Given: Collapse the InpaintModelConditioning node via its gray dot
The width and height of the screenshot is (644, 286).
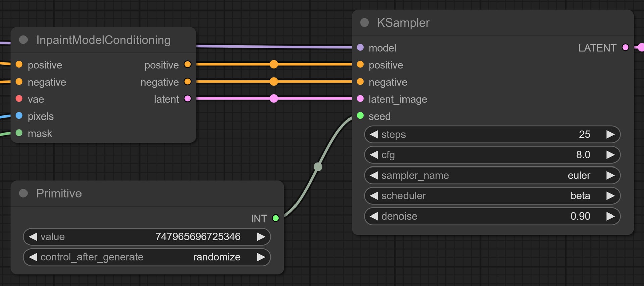Looking at the screenshot, I should pyautogui.click(x=23, y=40).
